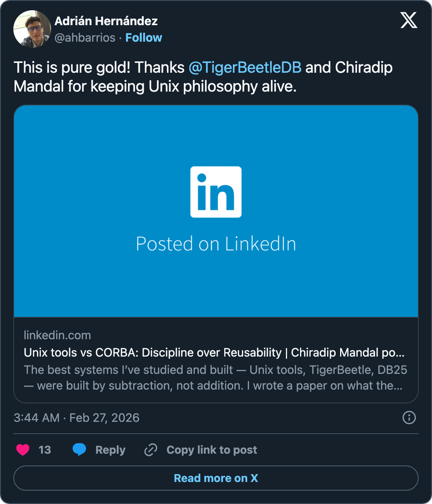Screen dimensions: 432x504
Task: Like the post with the heart icon
Action: pos(23,449)
